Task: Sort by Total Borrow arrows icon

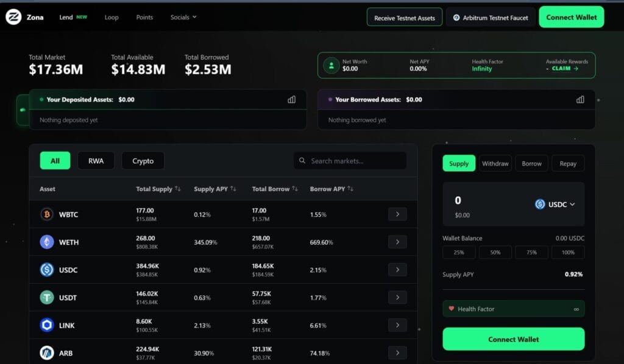Action: (295, 189)
